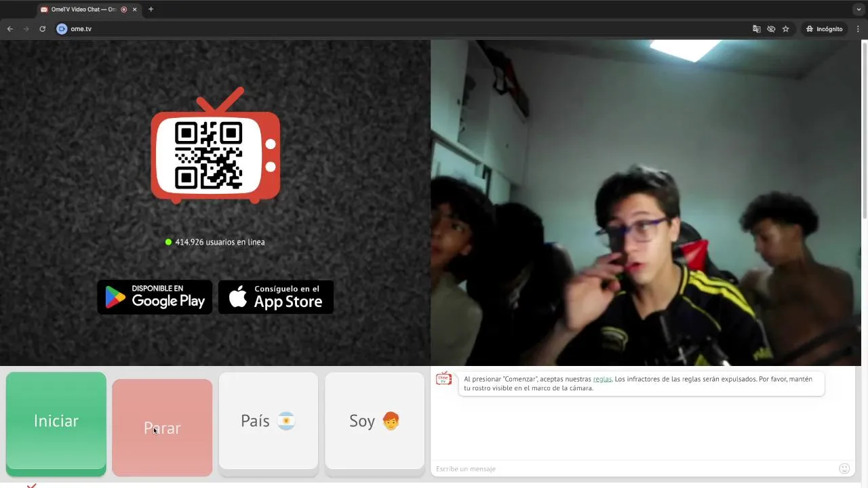Open the reglas link
868x488 pixels.
click(602, 379)
